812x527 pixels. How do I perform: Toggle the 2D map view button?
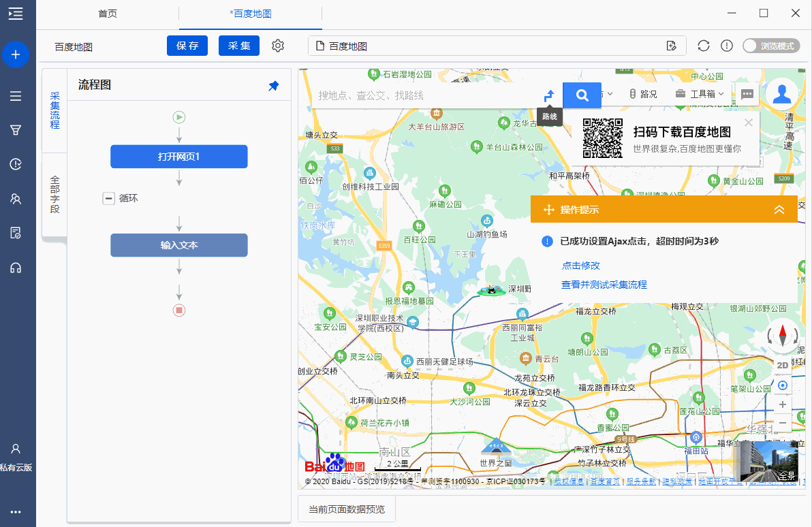[x=783, y=366]
